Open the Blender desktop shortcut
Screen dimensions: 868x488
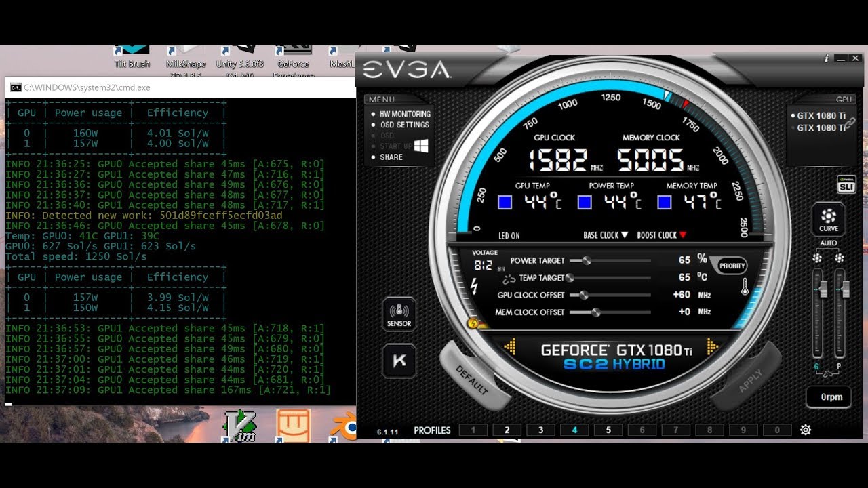coord(344,427)
